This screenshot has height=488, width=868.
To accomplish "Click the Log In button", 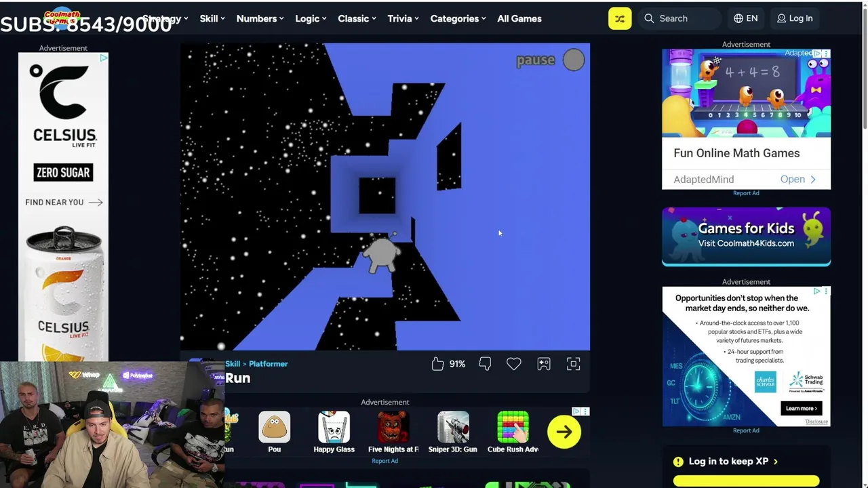I will point(795,18).
